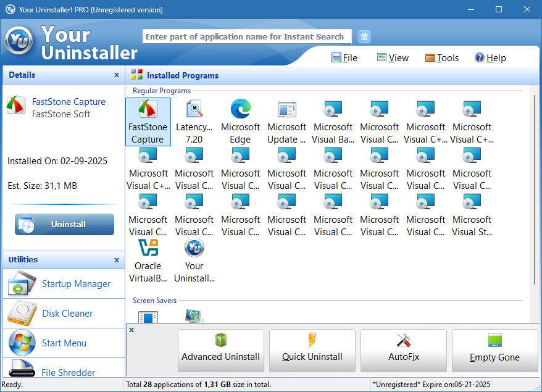Select the Microsoft Visual Ba... program icon
Image resolution: width=542 pixels, height=392 pixels.
pyautogui.click(x=333, y=122)
